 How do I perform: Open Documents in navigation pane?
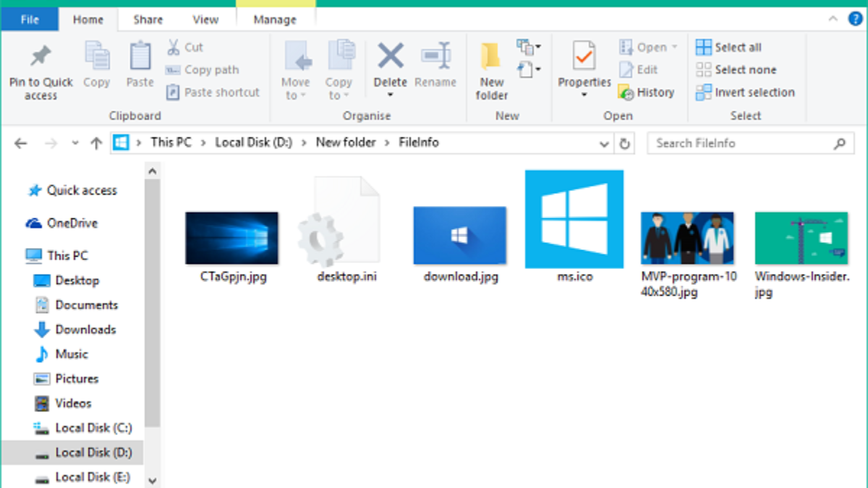(x=76, y=305)
